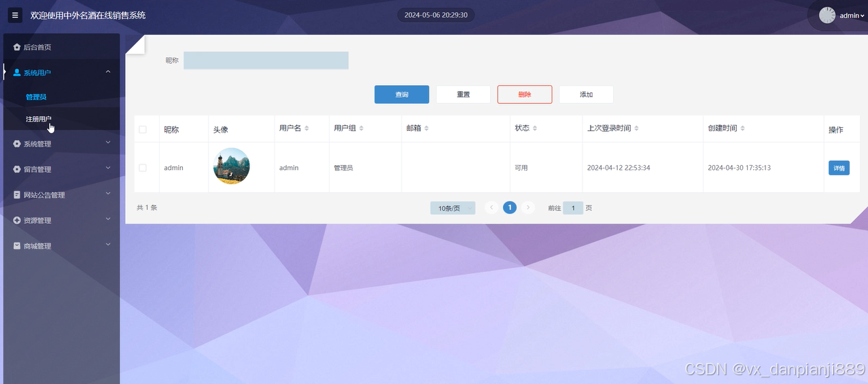Open the 留言管理 menu label
Viewport: 868px width, 384px height.
point(37,169)
